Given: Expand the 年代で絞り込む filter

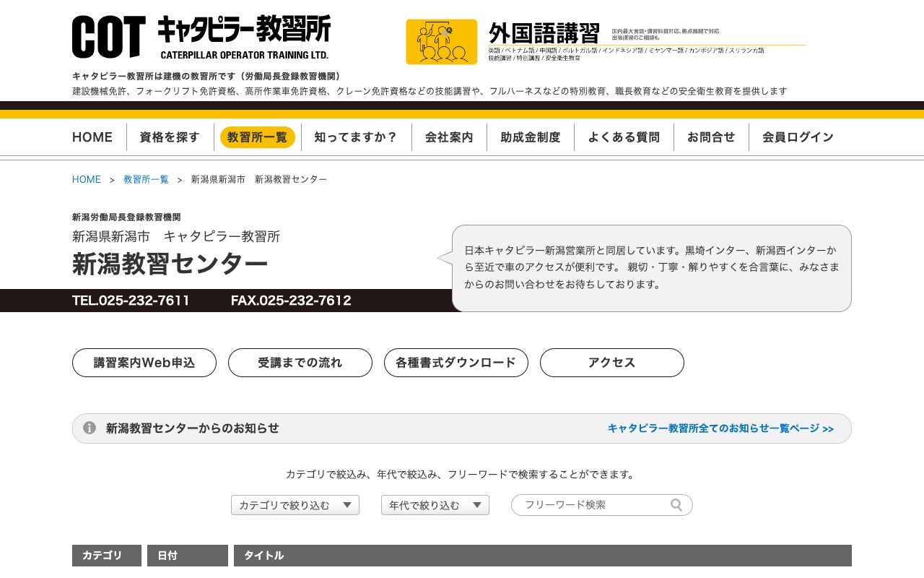Looking at the screenshot, I should click(x=435, y=505).
